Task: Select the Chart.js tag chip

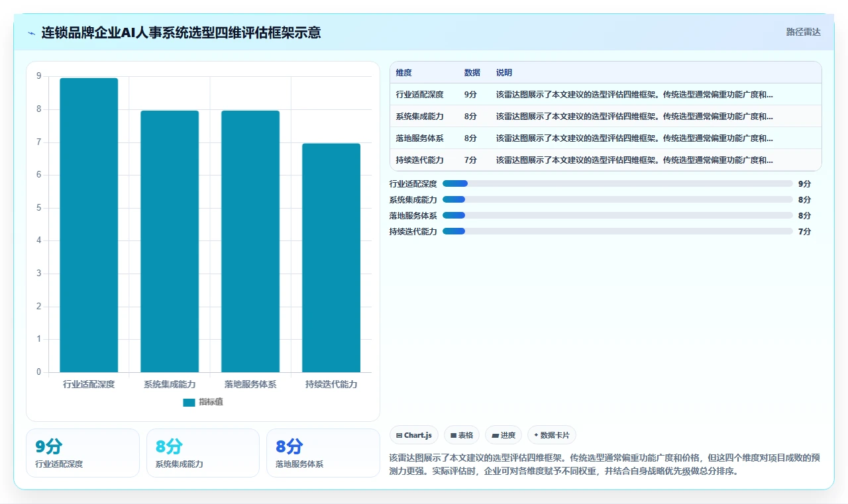Action: tap(414, 435)
